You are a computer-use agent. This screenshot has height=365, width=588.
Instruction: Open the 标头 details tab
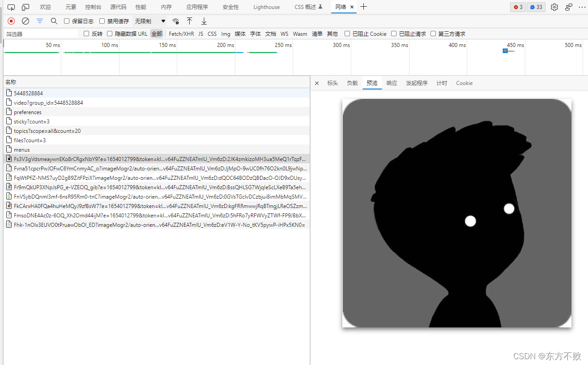(332, 83)
